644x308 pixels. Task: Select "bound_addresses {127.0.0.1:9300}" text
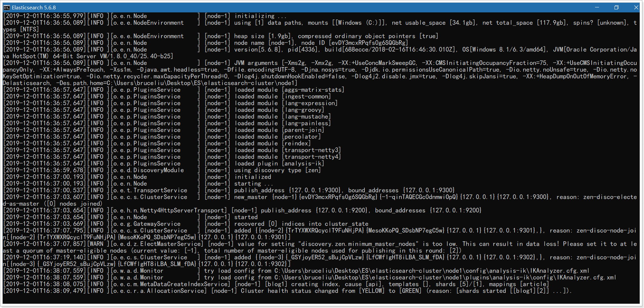[x=401, y=190]
